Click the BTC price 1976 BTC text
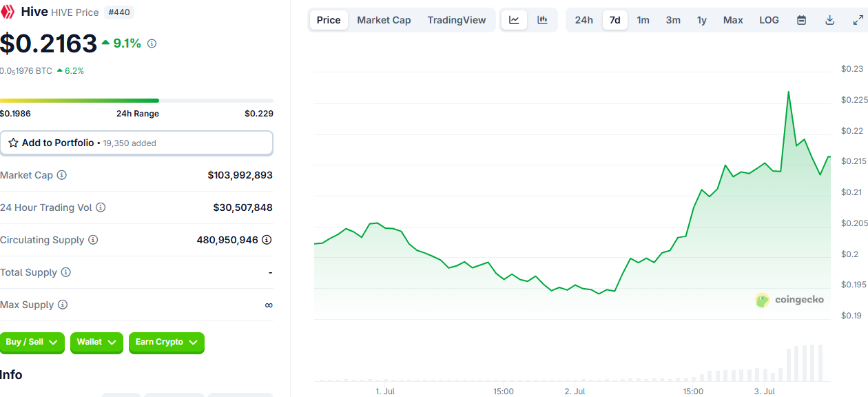 26,70
